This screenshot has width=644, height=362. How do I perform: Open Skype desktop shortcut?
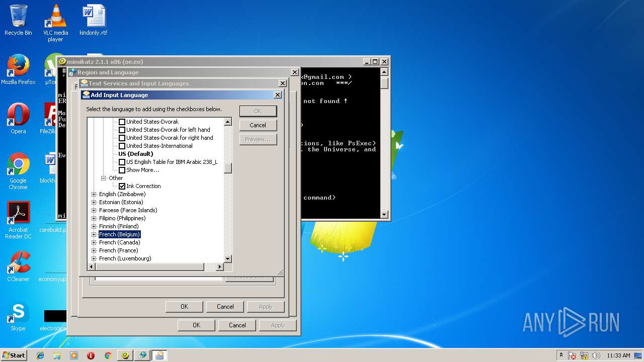[18, 316]
